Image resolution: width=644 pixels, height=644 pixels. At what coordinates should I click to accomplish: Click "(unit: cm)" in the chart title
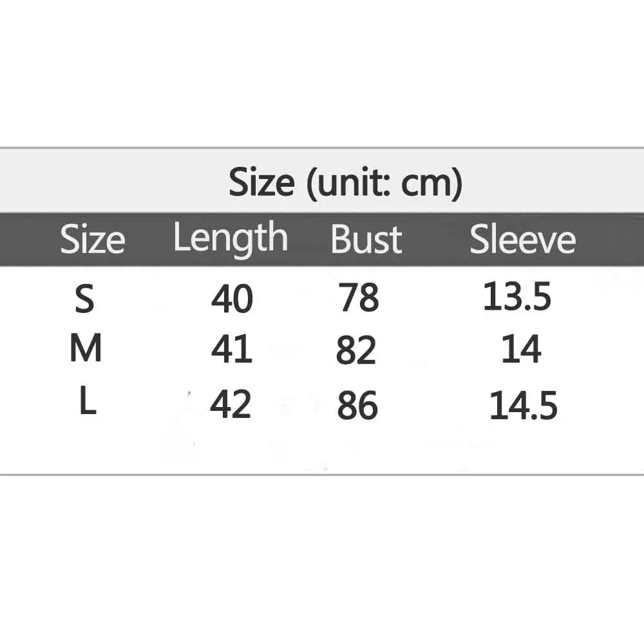[x=384, y=182]
